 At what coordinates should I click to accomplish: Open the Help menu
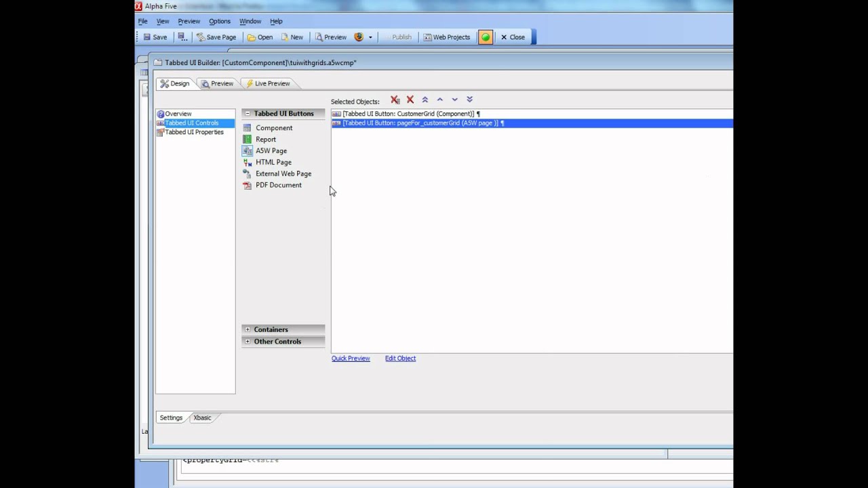pos(276,21)
